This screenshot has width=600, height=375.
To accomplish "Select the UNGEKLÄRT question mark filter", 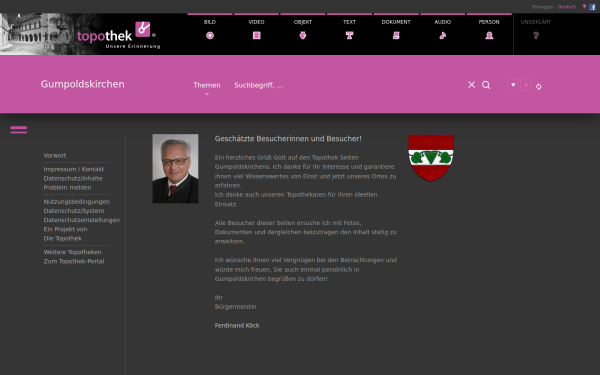I will click(x=536, y=35).
